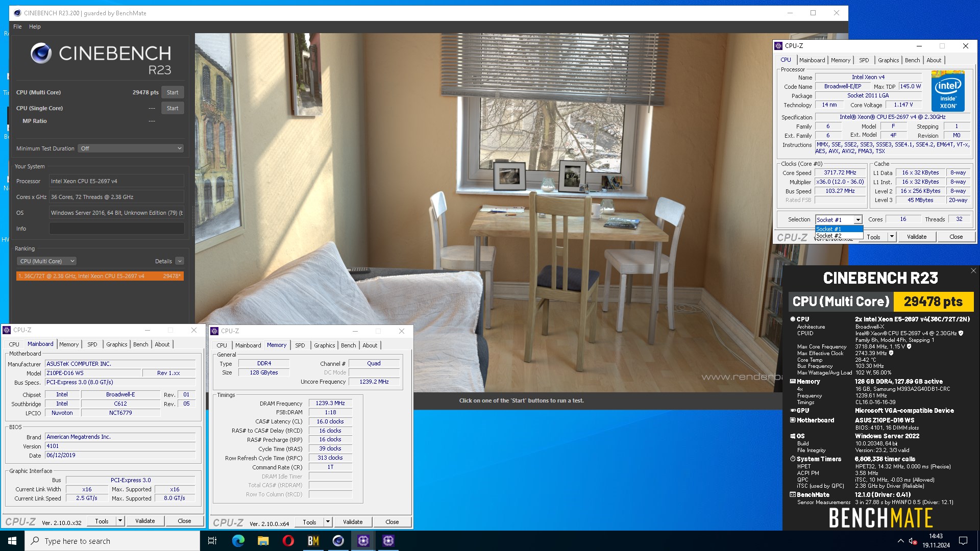
Task: Click Close in top-right CPU-Z window
Action: (956, 237)
